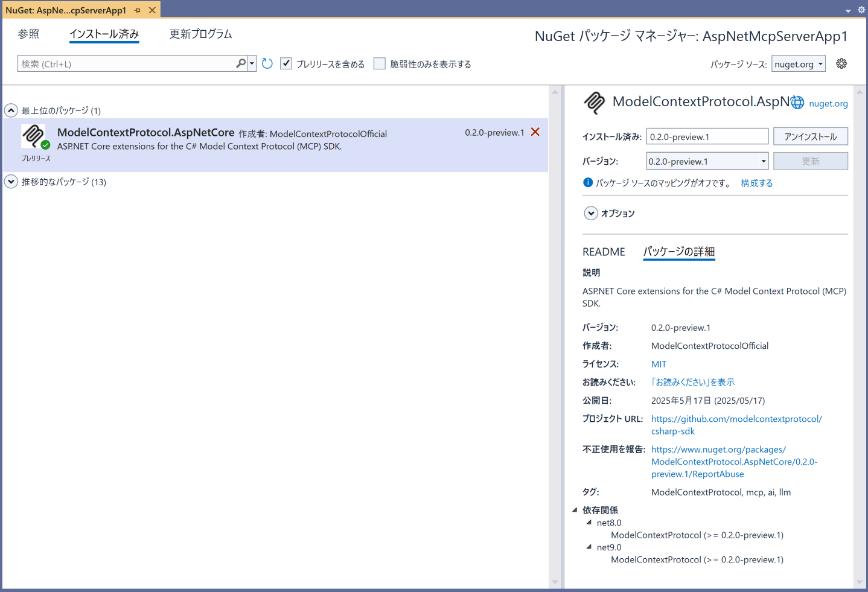Image resolution: width=868 pixels, height=592 pixels.
Task: Expand the オプション section
Action: pyautogui.click(x=591, y=213)
